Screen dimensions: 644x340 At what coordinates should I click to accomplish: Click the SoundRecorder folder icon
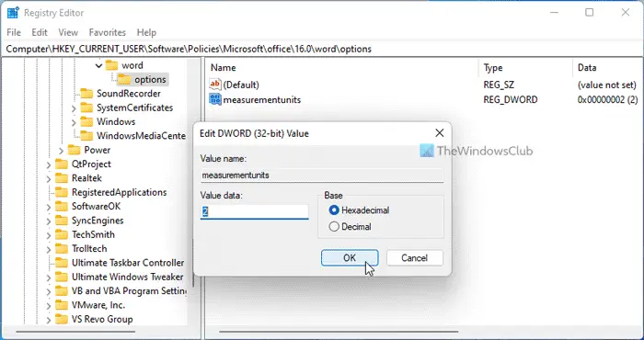(x=86, y=94)
